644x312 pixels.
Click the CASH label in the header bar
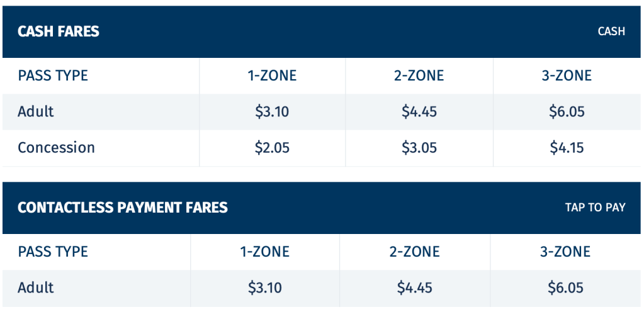coord(611,31)
